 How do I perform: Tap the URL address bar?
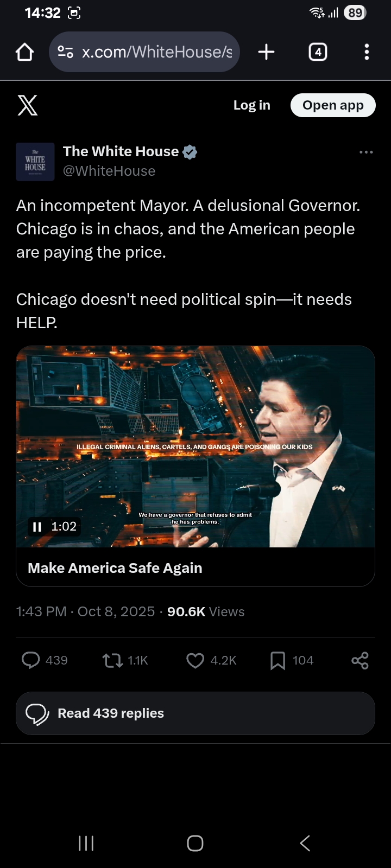(156, 52)
